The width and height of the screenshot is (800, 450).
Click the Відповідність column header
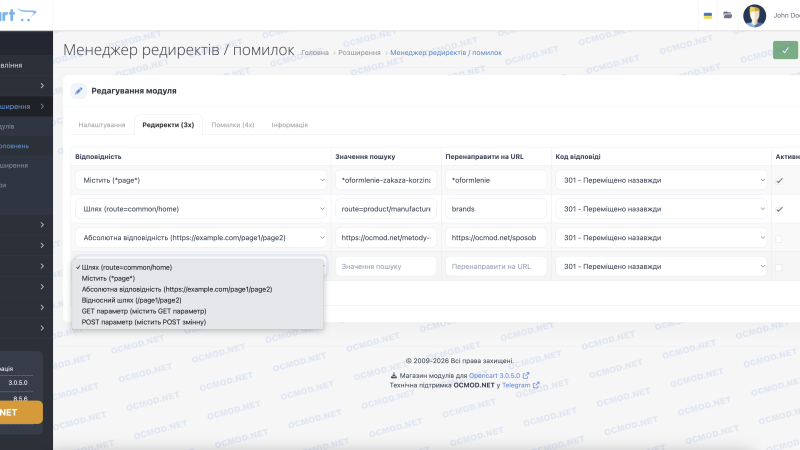(98, 157)
